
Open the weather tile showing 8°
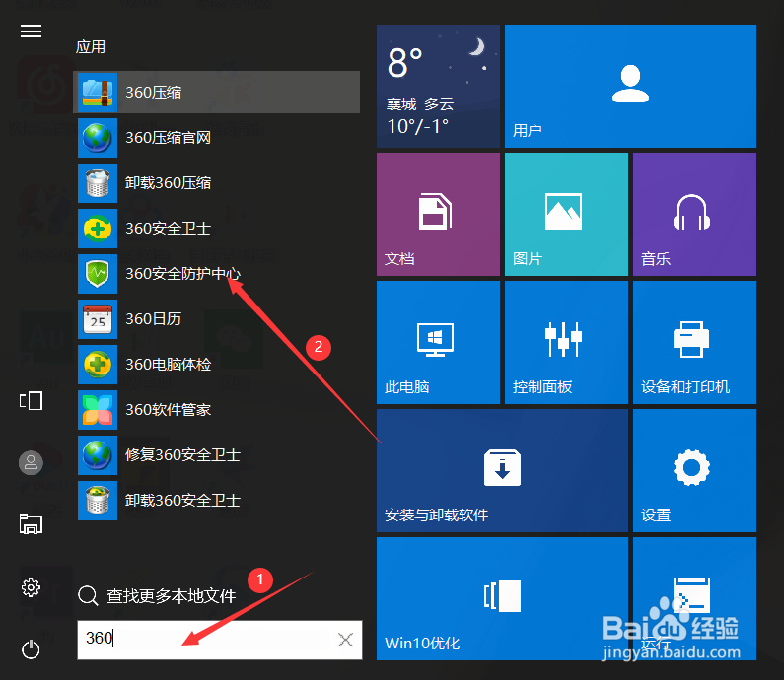(438, 86)
